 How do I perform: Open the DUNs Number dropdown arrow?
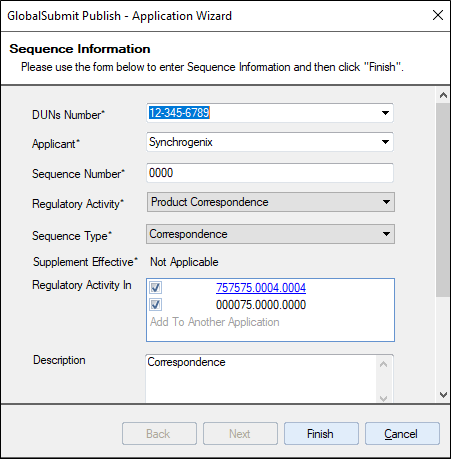coord(385,113)
